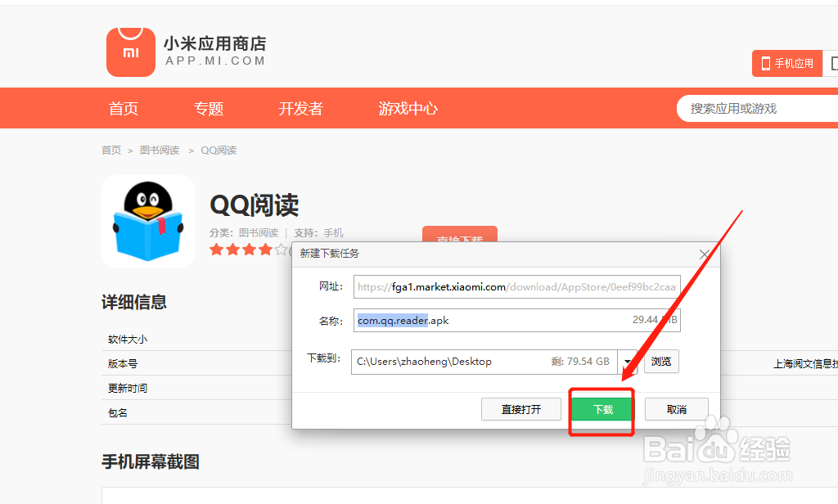Click the 下载到 path field
Screen dimensions: 838x504
(484, 362)
